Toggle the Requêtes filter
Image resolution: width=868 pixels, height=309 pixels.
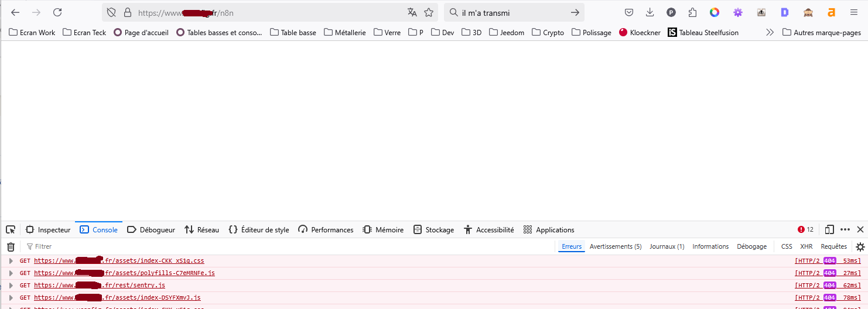833,247
